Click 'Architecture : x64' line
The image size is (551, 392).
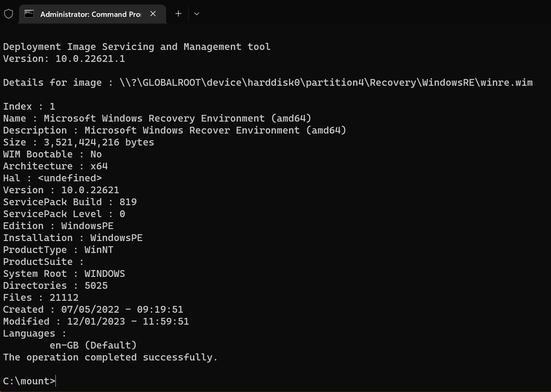tap(55, 166)
